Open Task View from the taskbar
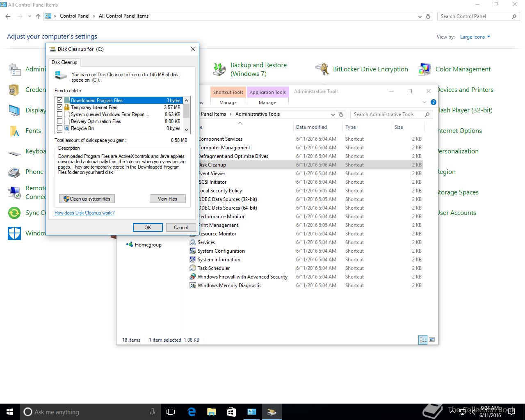 coord(171,412)
